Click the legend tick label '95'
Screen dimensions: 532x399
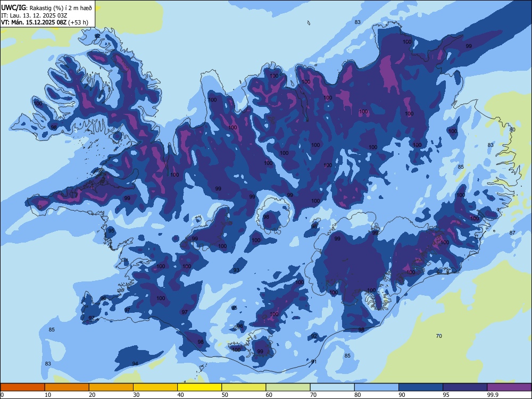446,395
